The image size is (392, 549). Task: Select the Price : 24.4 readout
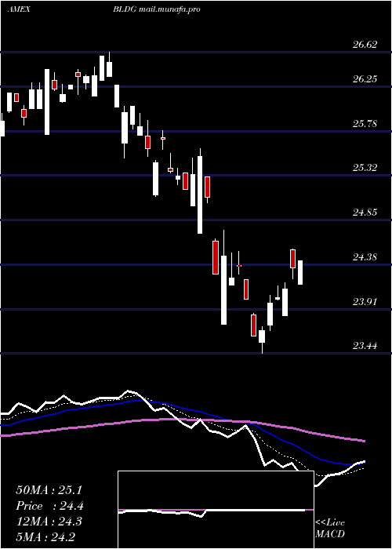[x=49, y=506]
